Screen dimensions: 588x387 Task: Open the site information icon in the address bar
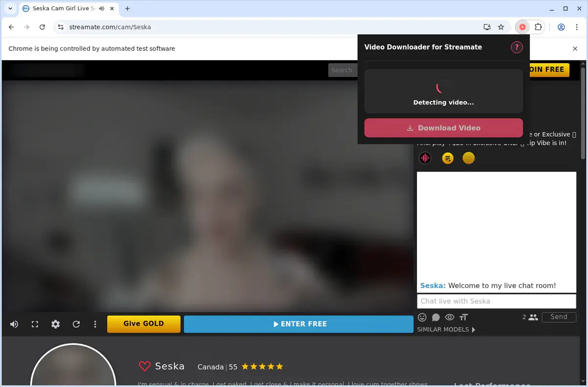[60, 27]
